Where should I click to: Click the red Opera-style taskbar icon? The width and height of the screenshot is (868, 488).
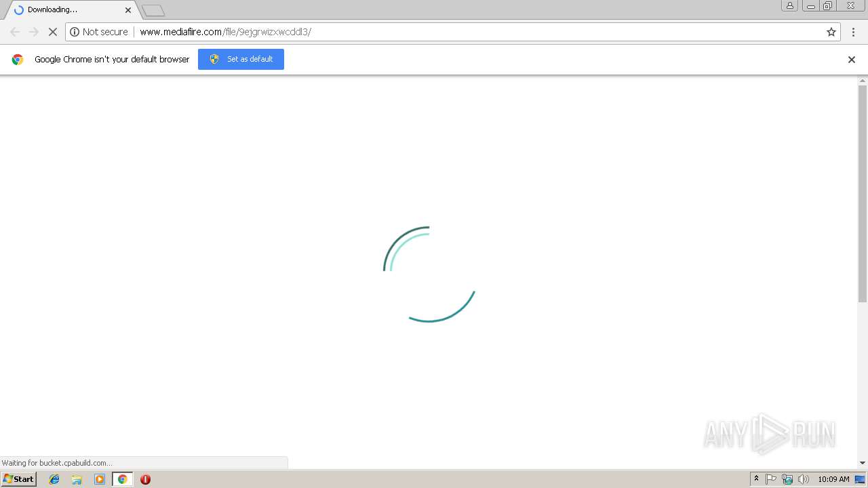145,479
